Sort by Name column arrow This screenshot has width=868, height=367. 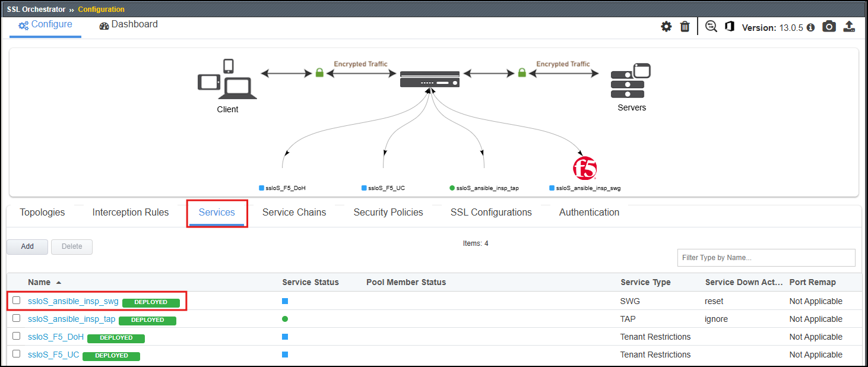59,283
